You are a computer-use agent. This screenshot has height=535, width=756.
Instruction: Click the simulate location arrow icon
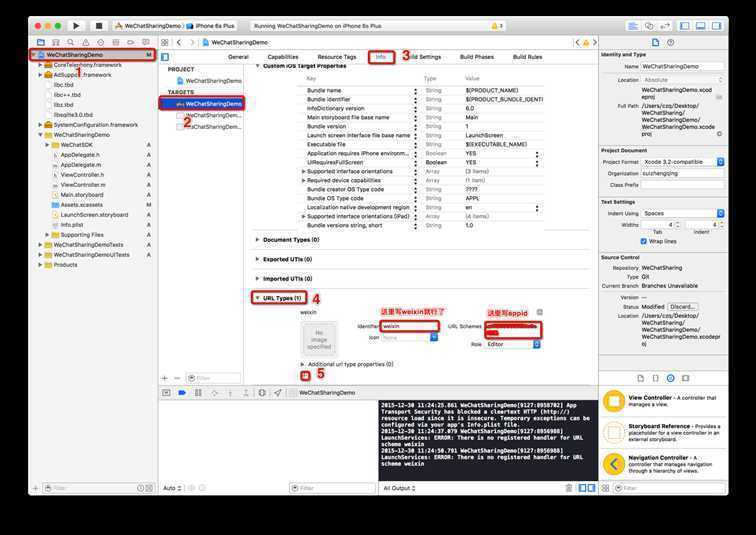tap(278, 393)
